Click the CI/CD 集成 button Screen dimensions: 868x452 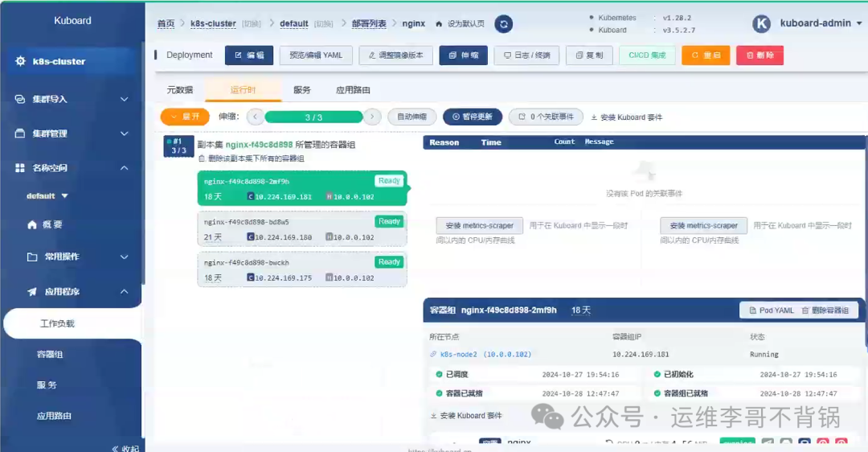click(x=647, y=55)
